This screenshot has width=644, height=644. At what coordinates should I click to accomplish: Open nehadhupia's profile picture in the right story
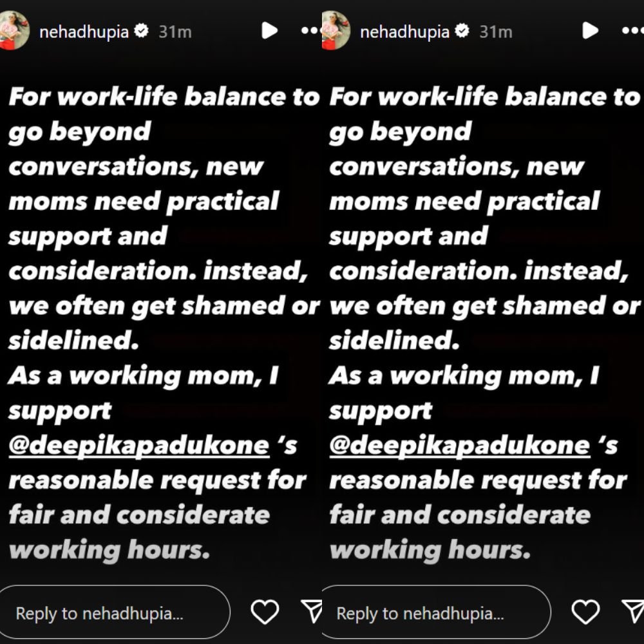point(336,31)
